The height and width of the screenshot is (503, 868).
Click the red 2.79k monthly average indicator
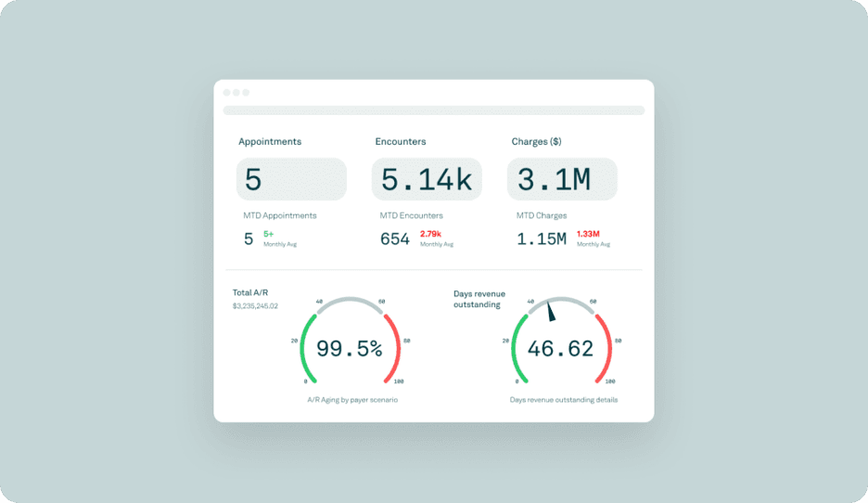pos(430,234)
